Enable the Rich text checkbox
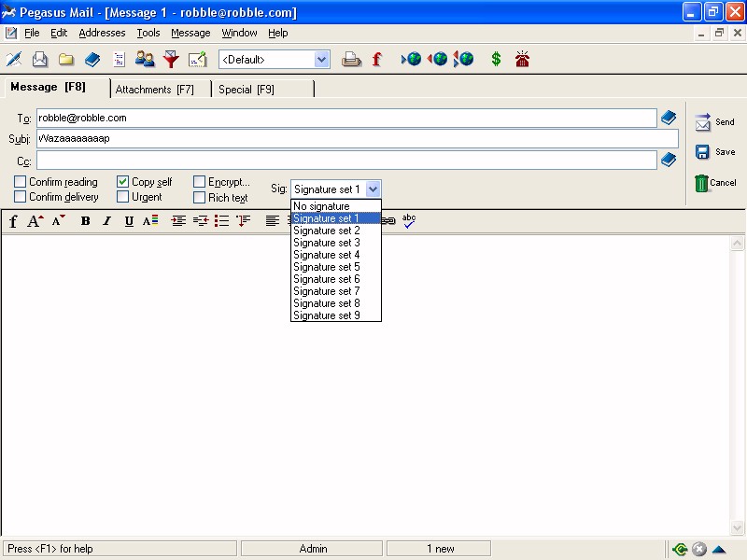The image size is (747, 560). click(x=199, y=197)
